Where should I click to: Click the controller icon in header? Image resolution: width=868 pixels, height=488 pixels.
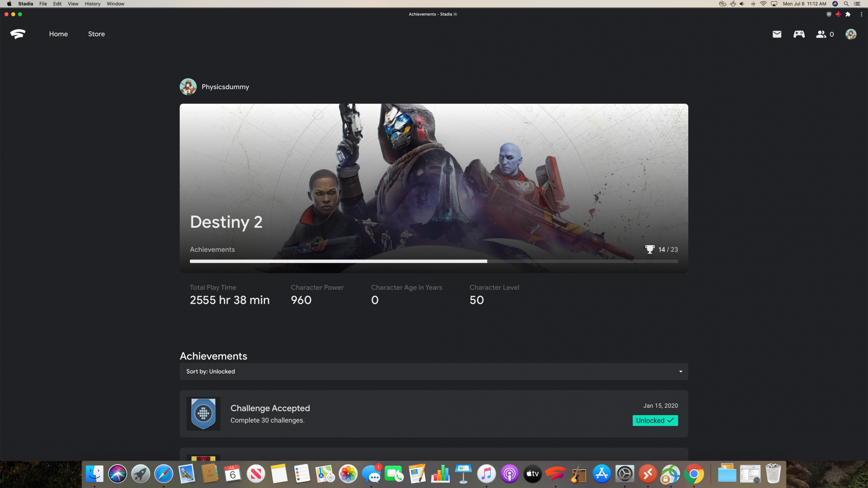(799, 34)
